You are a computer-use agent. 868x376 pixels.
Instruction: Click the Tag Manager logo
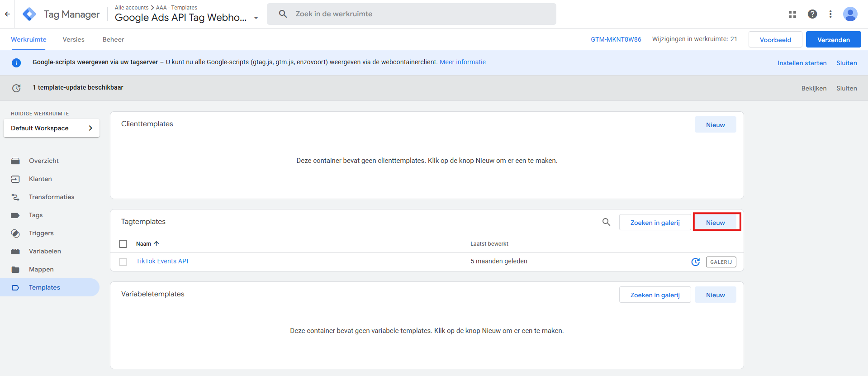(x=29, y=14)
